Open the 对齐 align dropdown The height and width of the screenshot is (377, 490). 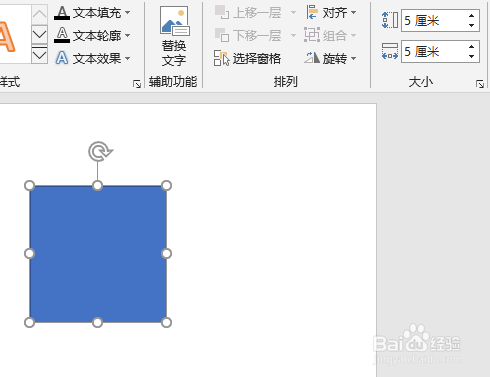331,13
